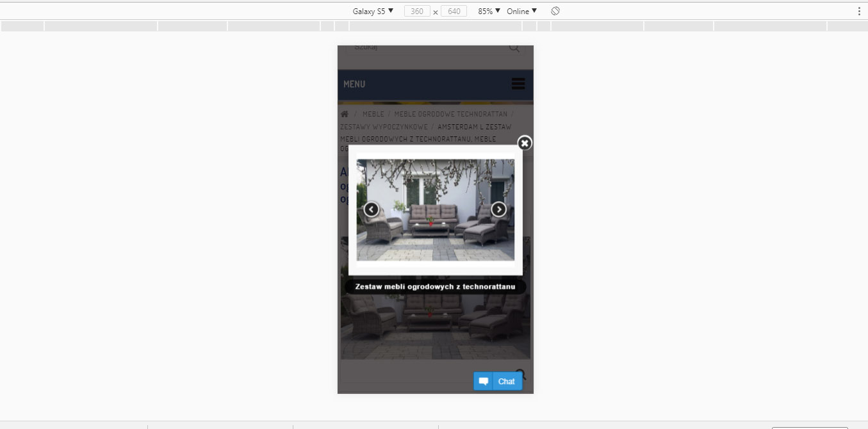Click the chat speech bubble icon
The width and height of the screenshot is (868, 429).
click(x=484, y=381)
